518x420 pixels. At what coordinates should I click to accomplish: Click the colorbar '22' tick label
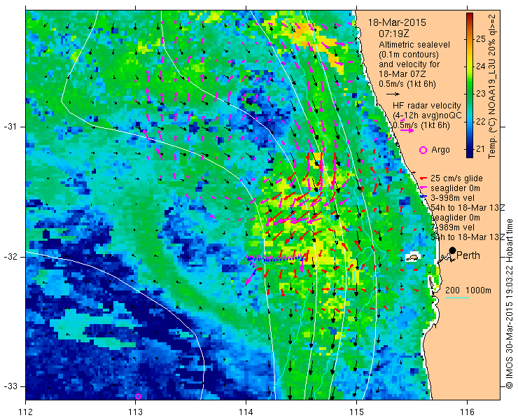coord(481,121)
